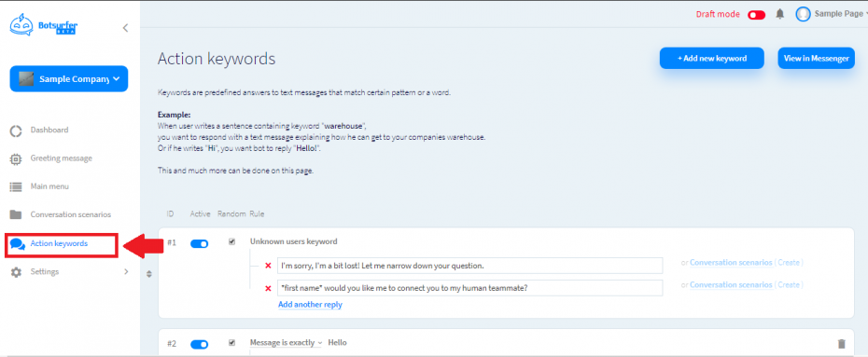The height and width of the screenshot is (357, 868).
Task: Edit the "I'm sorry, I'm a bit lost" field
Action: 470,266
